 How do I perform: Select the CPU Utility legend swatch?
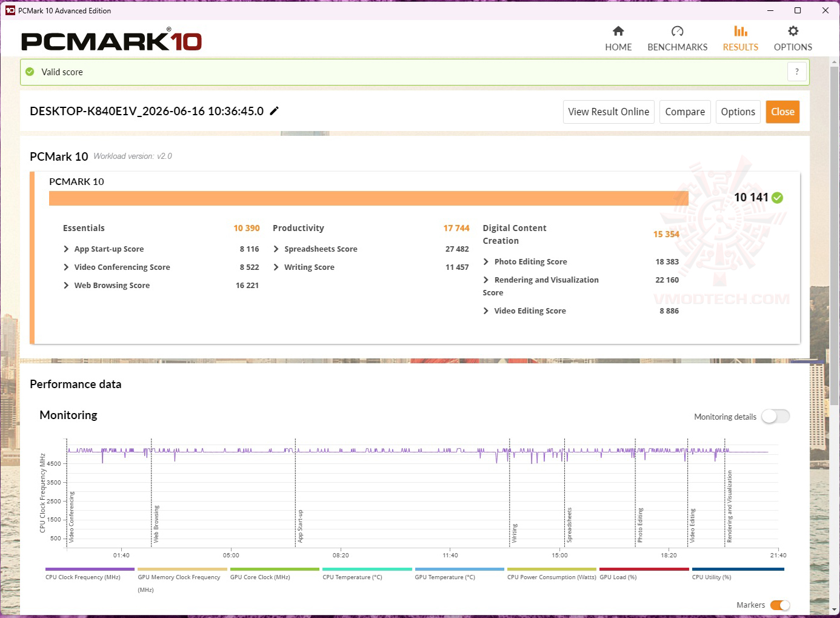click(x=738, y=569)
